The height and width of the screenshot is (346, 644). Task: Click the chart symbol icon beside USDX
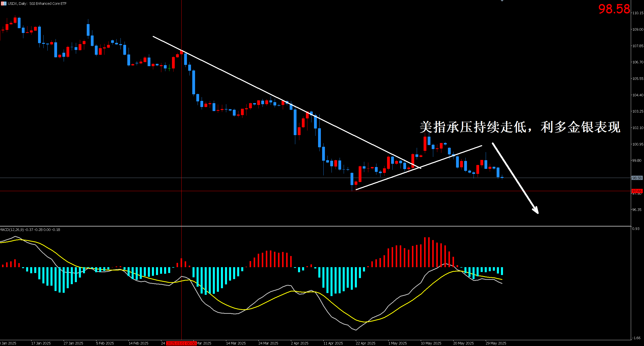(x=4, y=4)
